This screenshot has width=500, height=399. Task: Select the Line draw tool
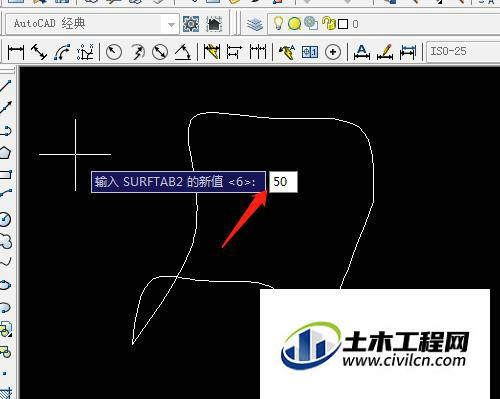[x=6, y=86]
